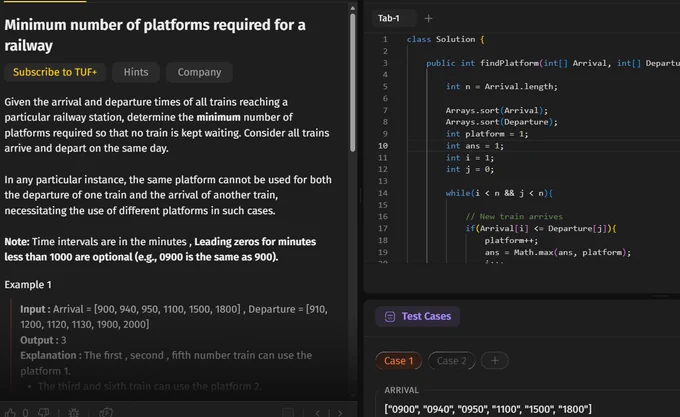Click the 'Input : Arrival =' example line
680x417 pixels.
[174, 317]
